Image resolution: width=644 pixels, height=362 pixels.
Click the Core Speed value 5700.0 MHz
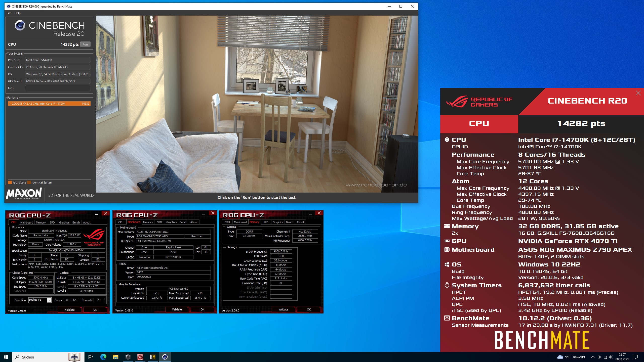tap(41, 278)
